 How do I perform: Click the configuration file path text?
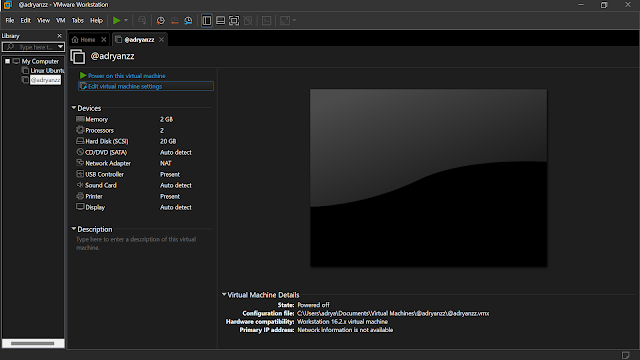point(393,313)
